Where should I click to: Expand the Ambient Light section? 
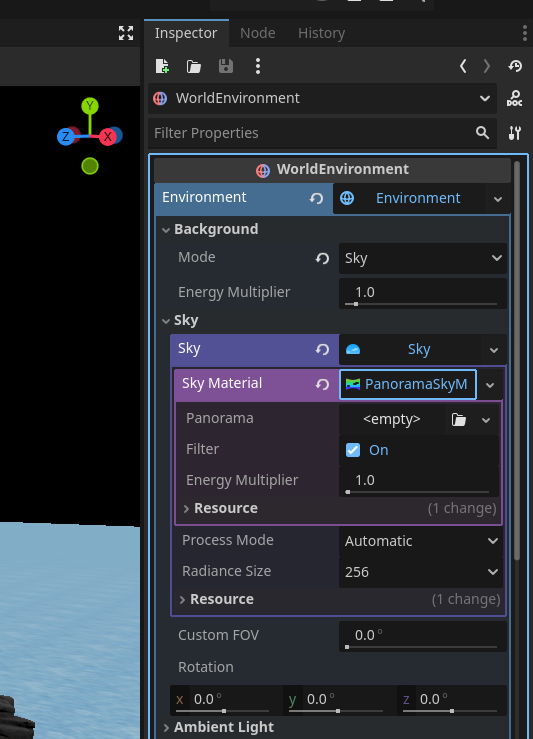(x=218, y=727)
